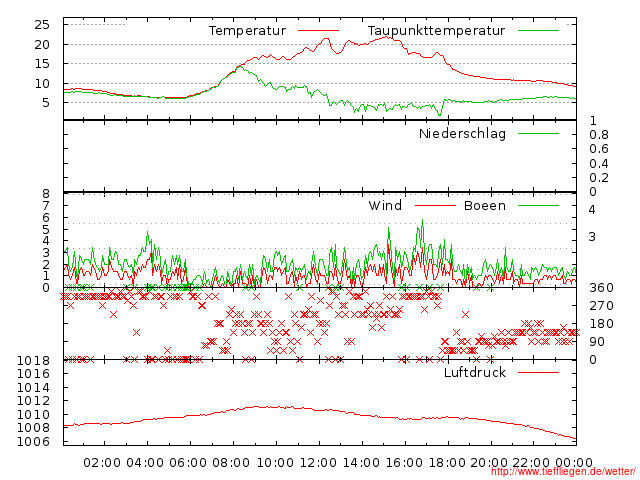Click the 0.8 precipitation axis value
Viewport: 640px width, 480px height.
click(x=599, y=135)
